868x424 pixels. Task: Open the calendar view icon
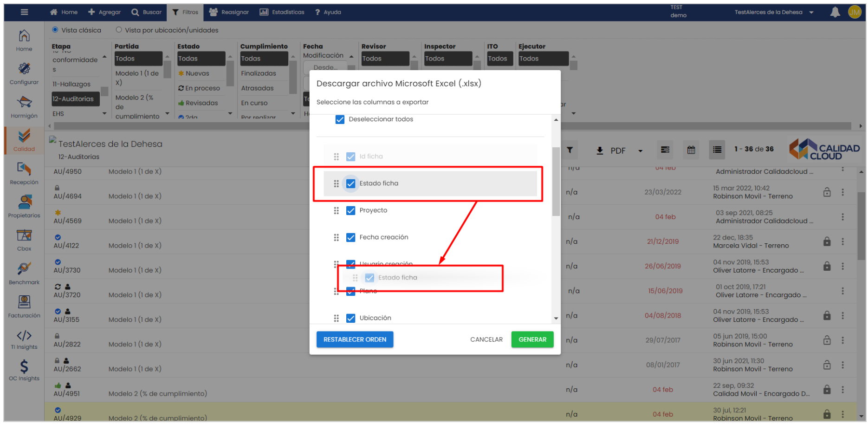pos(691,150)
